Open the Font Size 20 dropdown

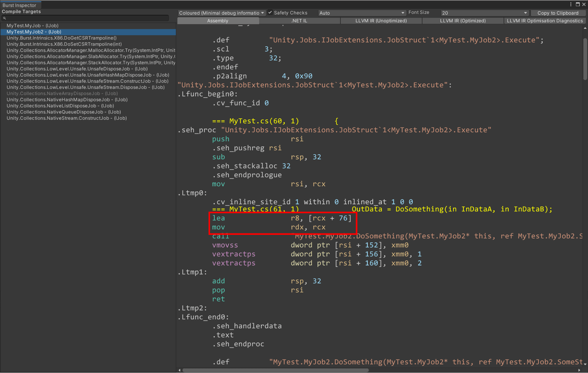point(484,13)
